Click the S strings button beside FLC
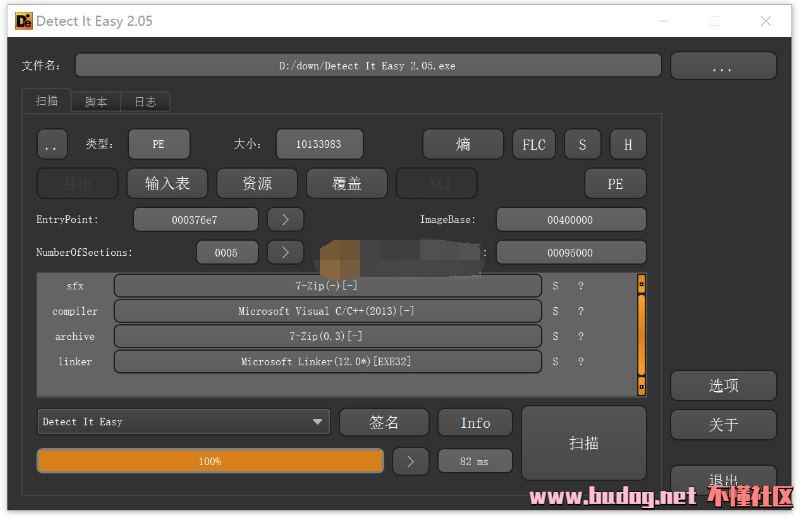 pos(582,145)
